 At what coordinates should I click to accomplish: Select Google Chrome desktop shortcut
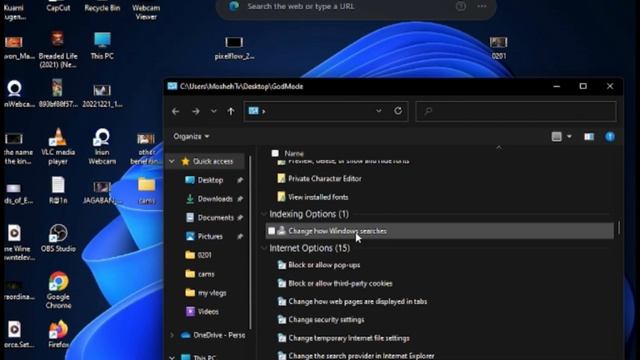(58, 290)
